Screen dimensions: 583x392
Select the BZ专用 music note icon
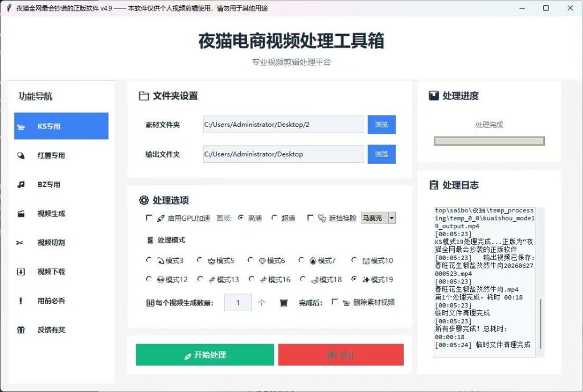coord(21,184)
